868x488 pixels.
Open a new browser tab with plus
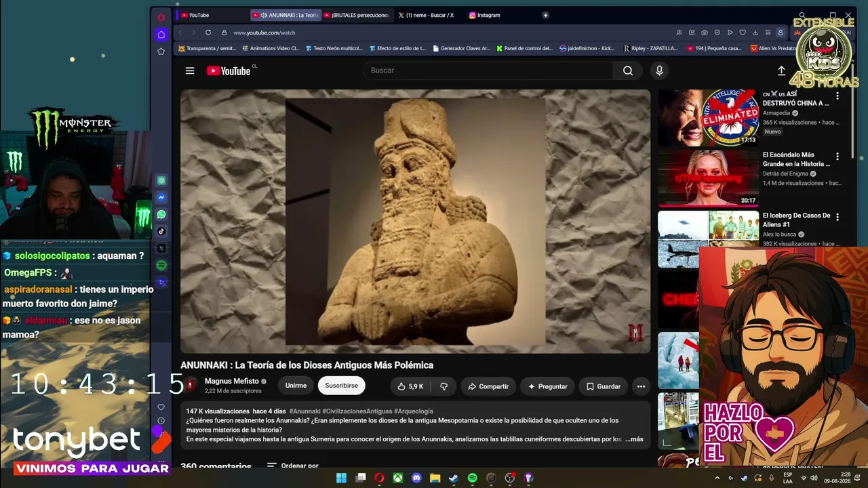pos(545,15)
